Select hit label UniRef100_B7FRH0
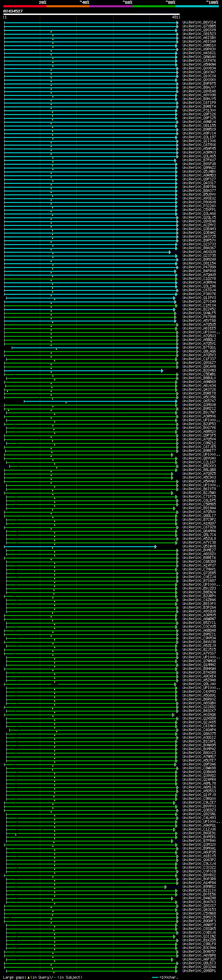222x980 pixels. coord(199,841)
